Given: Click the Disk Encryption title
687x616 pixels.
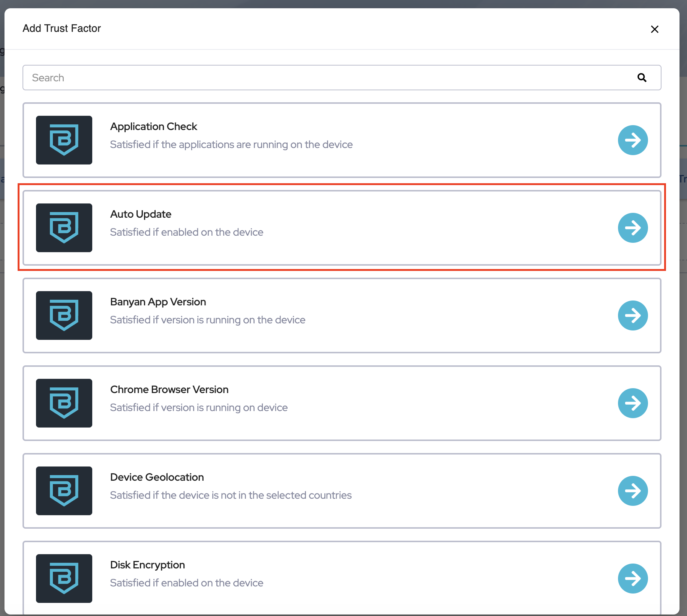Looking at the screenshot, I should pyautogui.click(x=147, y=565).
